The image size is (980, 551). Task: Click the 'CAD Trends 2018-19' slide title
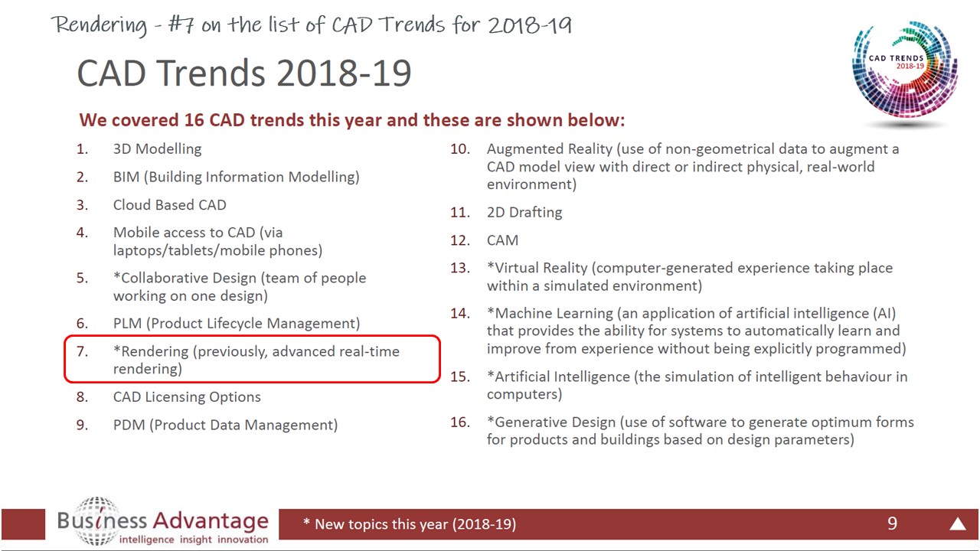[244, 73]
